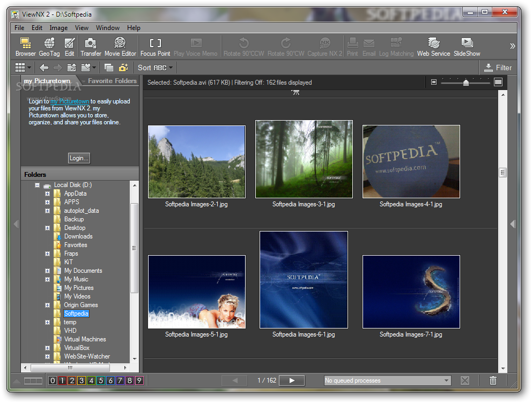This screenshot has width=532, height=403.
Task: Open the Image menu
Action: tap(58, 28)
